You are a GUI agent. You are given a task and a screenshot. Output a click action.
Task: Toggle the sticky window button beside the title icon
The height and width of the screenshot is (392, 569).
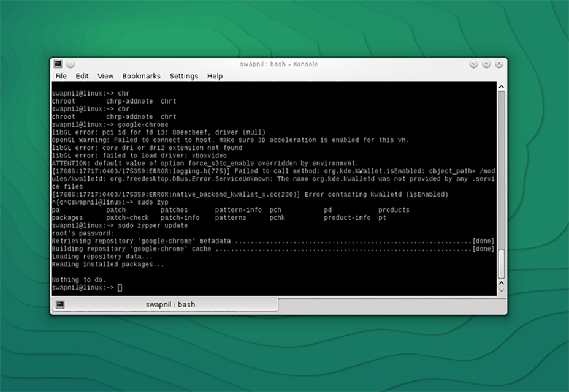(x=71, y=63)
